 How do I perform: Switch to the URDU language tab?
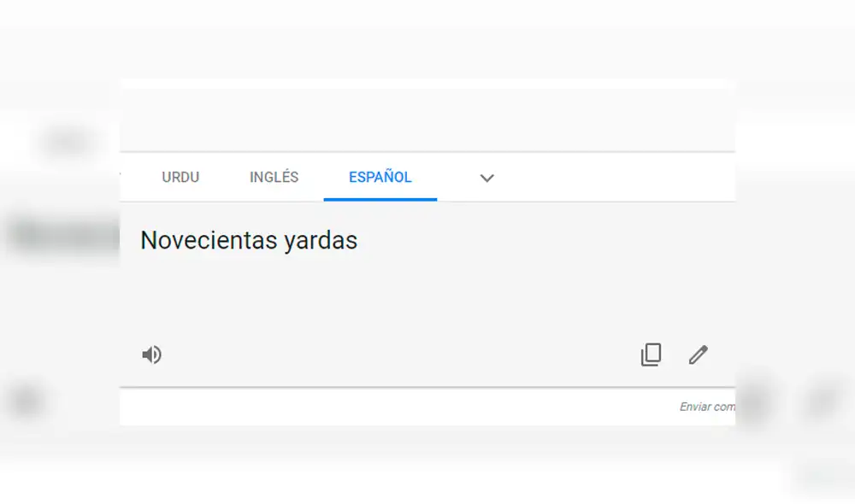click(x=180, y=177)
